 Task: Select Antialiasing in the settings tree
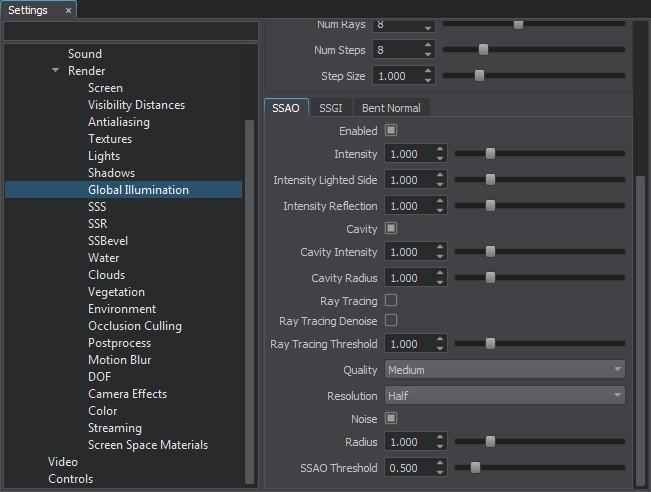tap(119, 122)
